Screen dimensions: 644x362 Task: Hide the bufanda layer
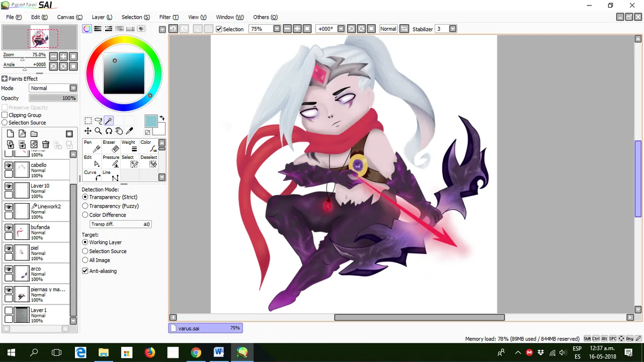tap(9, 228)
